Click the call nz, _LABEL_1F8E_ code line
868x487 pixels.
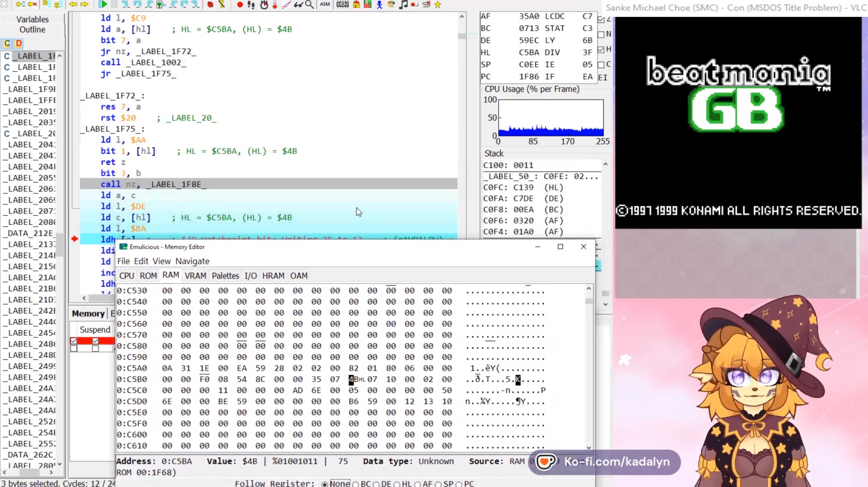(x=268, y=184)
